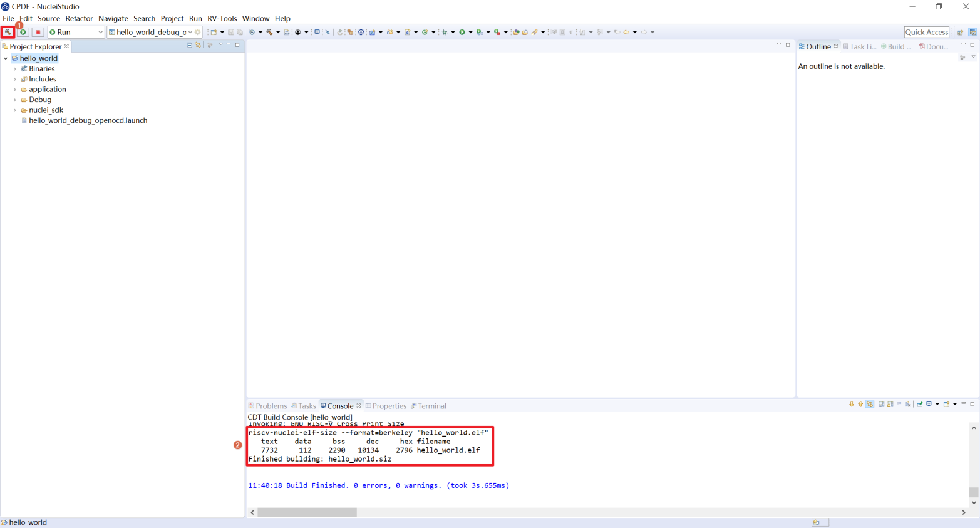Click the Open Perspective icon near Quick Access
Image resolution: width=980 pixels, height=528 pixels.
click(961, 32)
